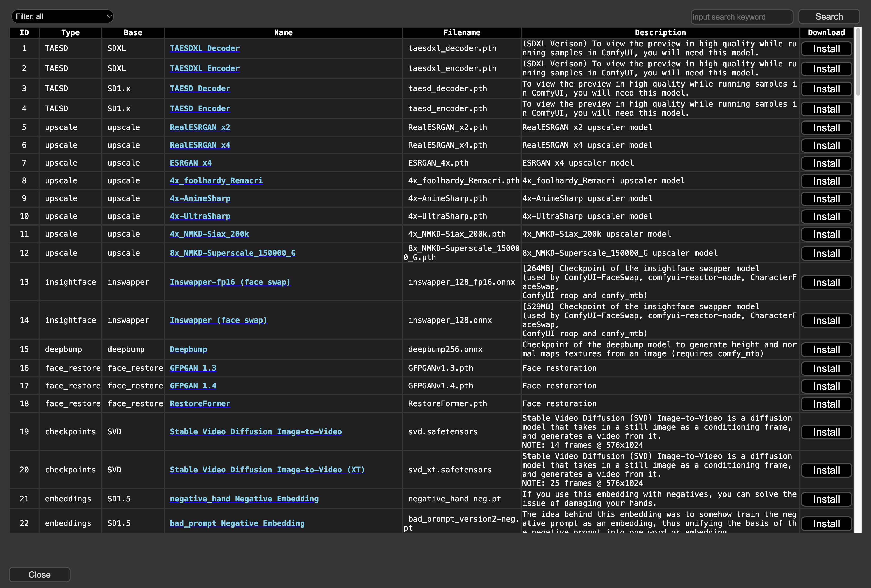This screenshot has height=588, width=871.
Task: Open the ESRGAN x4 link
Action: coord(191,163)
